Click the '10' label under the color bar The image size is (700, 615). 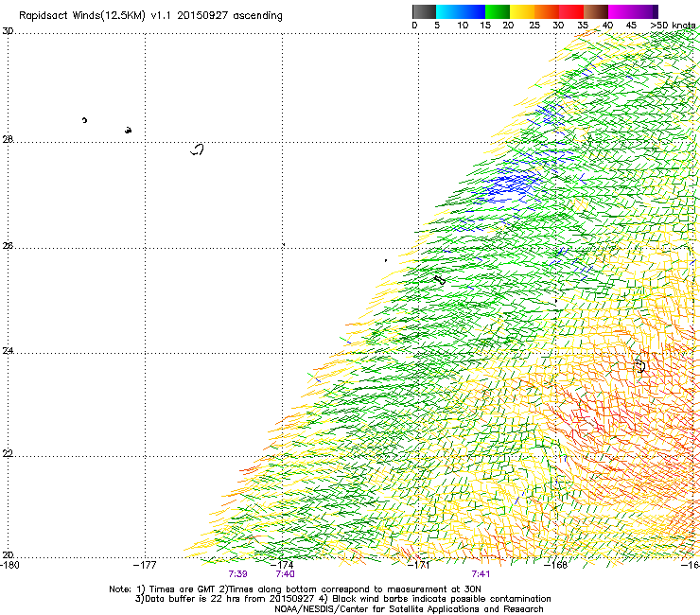coord(463,26)
